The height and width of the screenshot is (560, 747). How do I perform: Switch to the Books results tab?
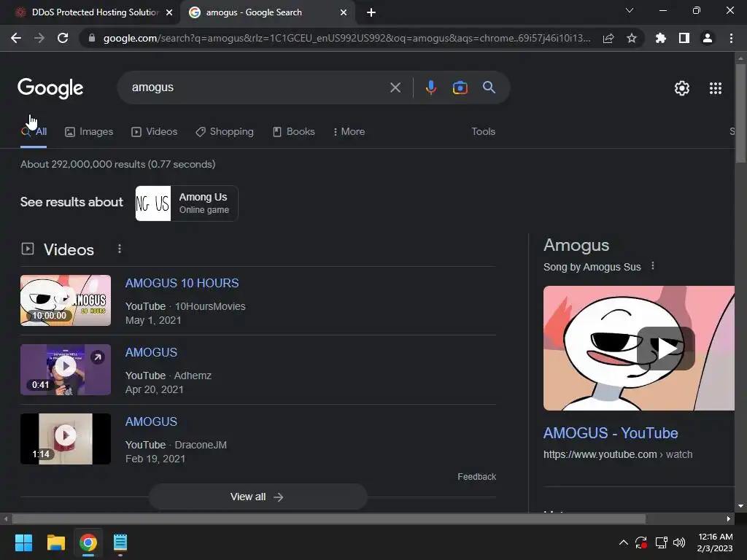click(293, 131)
